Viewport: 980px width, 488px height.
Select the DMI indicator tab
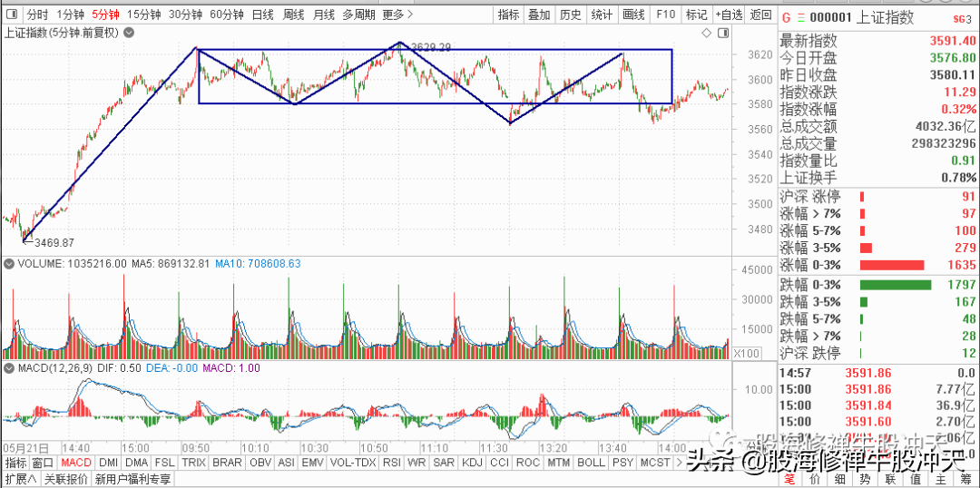tap(108, 463)
